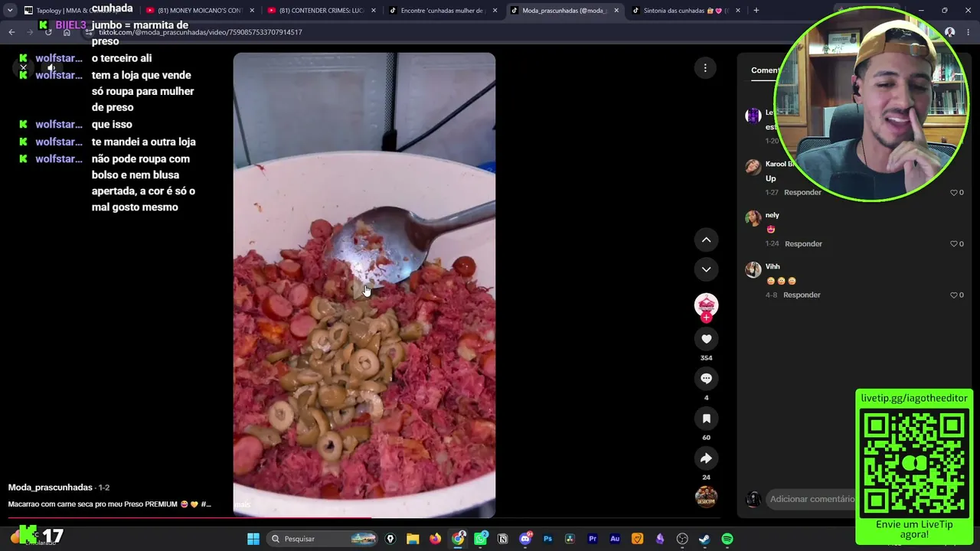This screenshot has height=551, width=980.
Task: Close the video with the X button
Action: point(23,67)
